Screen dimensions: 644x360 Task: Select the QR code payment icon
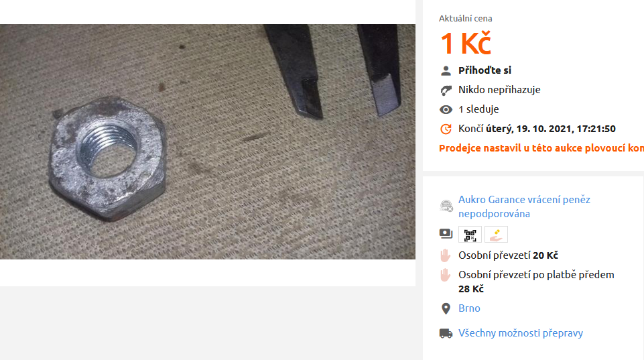click(x=470, y=235)
